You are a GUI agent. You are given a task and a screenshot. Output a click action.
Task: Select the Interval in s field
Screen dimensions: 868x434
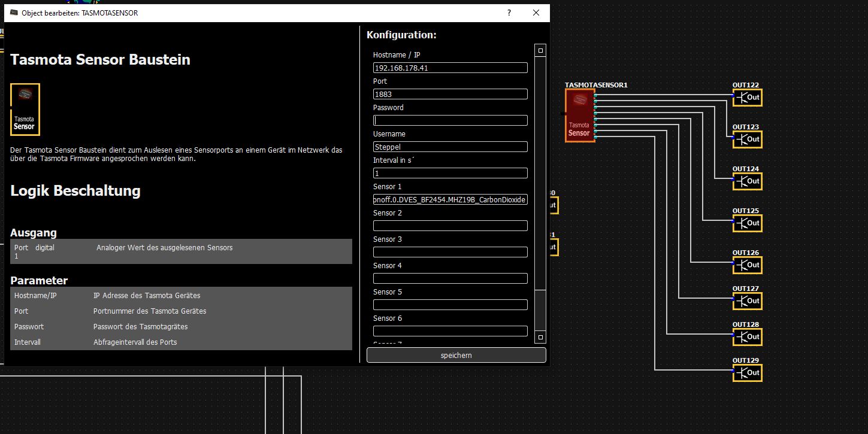point(450,174)
